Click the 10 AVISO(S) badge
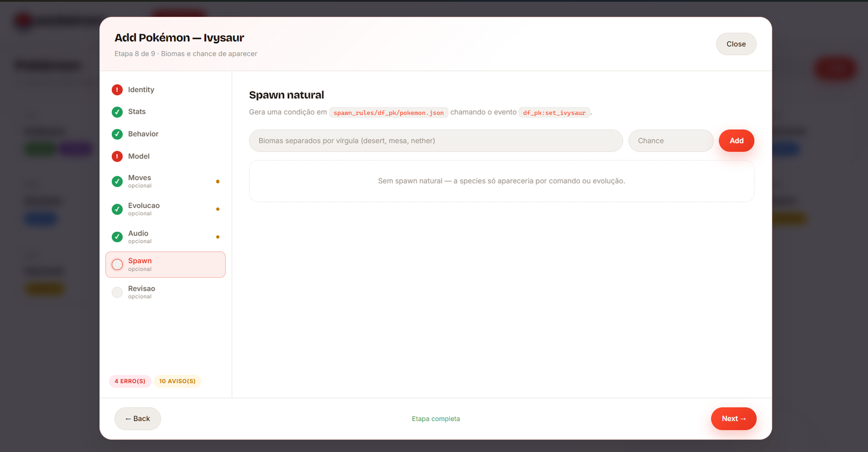868x452 pixels. point(177,381)
